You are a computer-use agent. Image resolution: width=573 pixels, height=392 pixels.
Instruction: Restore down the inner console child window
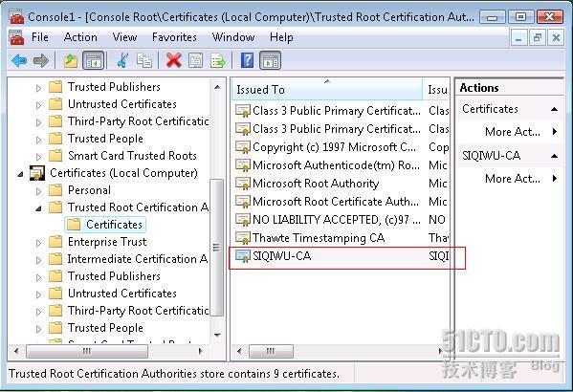537,37
